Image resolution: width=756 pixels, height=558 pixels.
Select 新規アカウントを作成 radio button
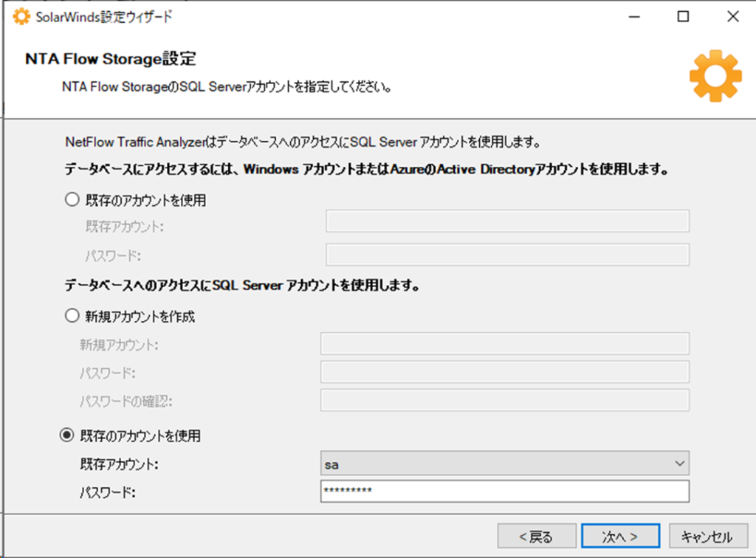point(72,316)
